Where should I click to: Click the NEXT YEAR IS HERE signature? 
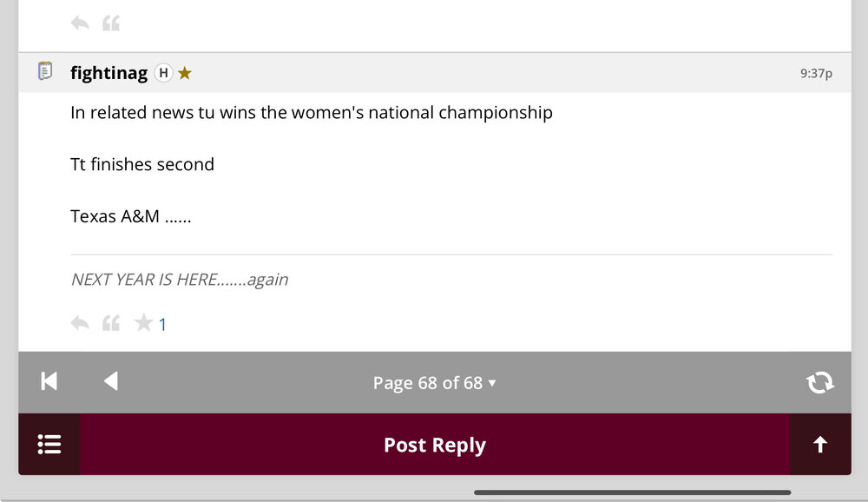click(179, 280)
